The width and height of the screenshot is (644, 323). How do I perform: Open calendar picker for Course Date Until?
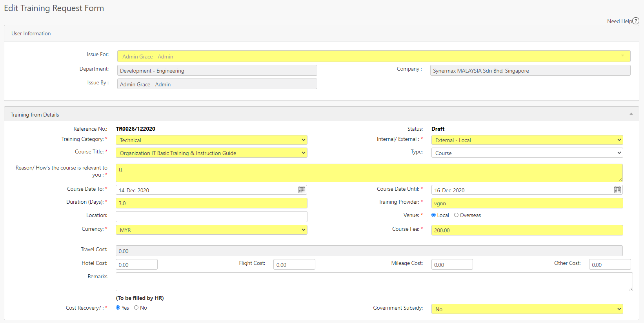tap(617, 190)
